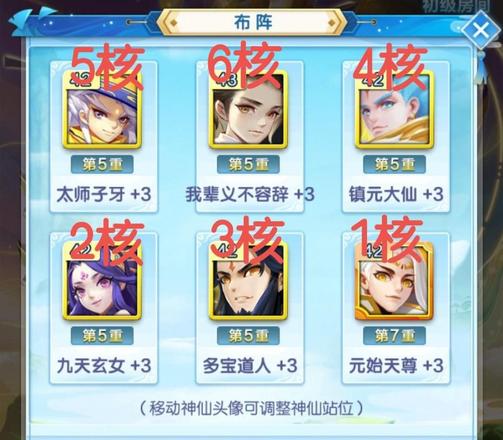Click the 太师子牙 +3 name label
Viewport: 503px width, 440px height.
coord(104,194)
